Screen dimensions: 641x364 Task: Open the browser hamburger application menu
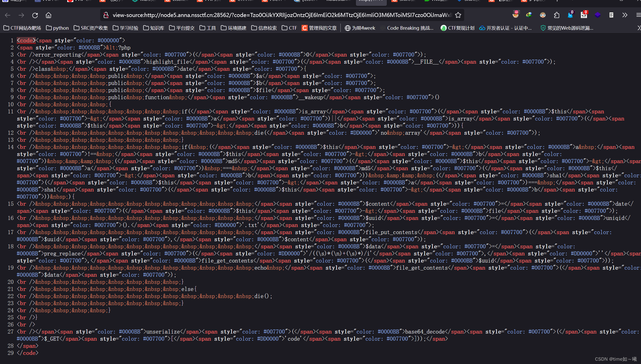point(638,15)
